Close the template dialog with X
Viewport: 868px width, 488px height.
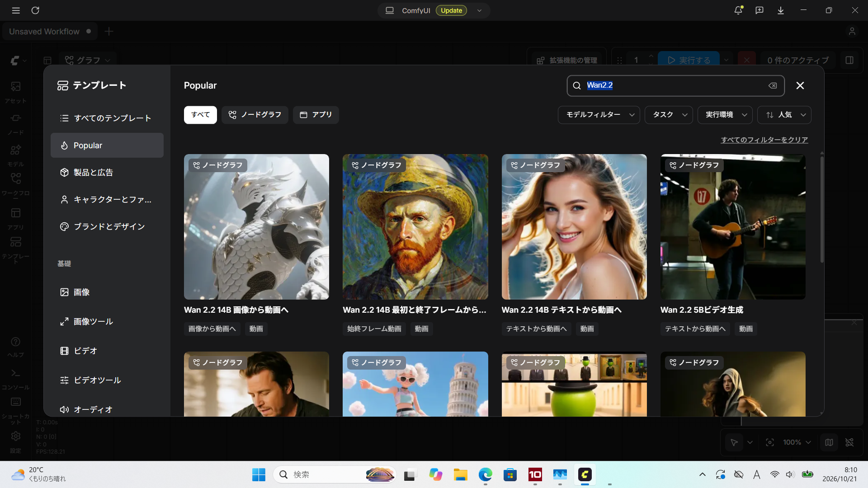coord(800,85)
